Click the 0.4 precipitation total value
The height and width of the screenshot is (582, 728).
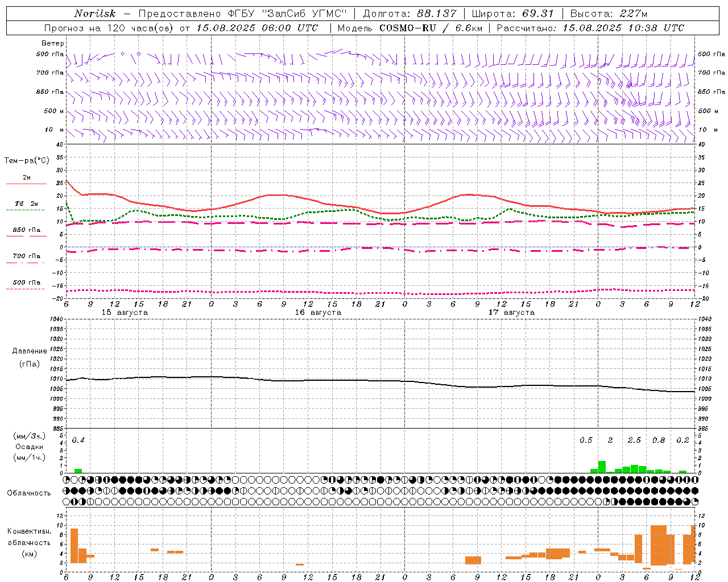click(78, 440)
